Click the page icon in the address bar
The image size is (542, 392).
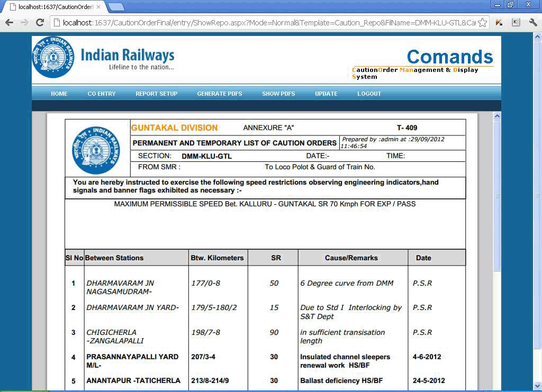point(56,23)
